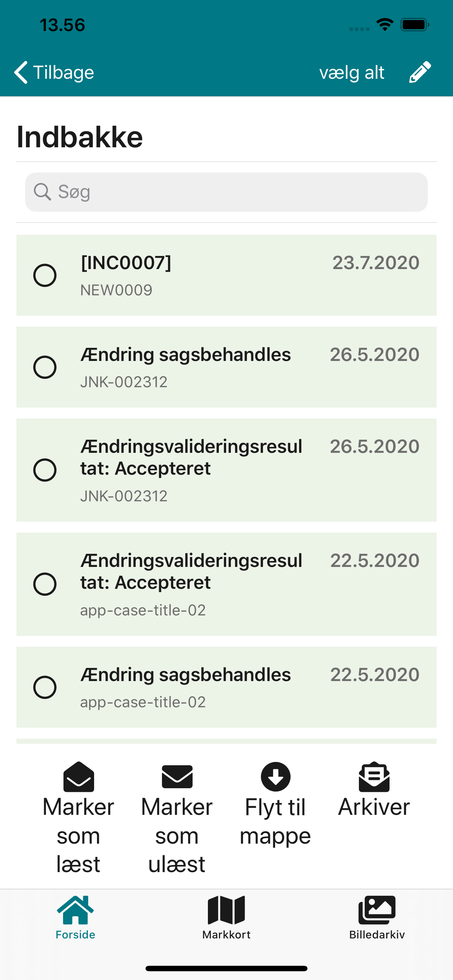Screen dimensions: 453x980
Task: Select Ændringsvalideringsresultat JNK-002312 circle
Action: pyautogui.click(x=45, y=470)
